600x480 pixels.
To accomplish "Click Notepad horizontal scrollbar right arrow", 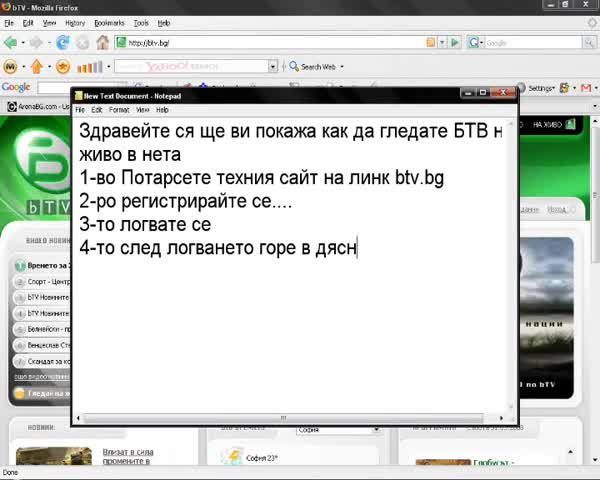I will (x=501, y=418).
